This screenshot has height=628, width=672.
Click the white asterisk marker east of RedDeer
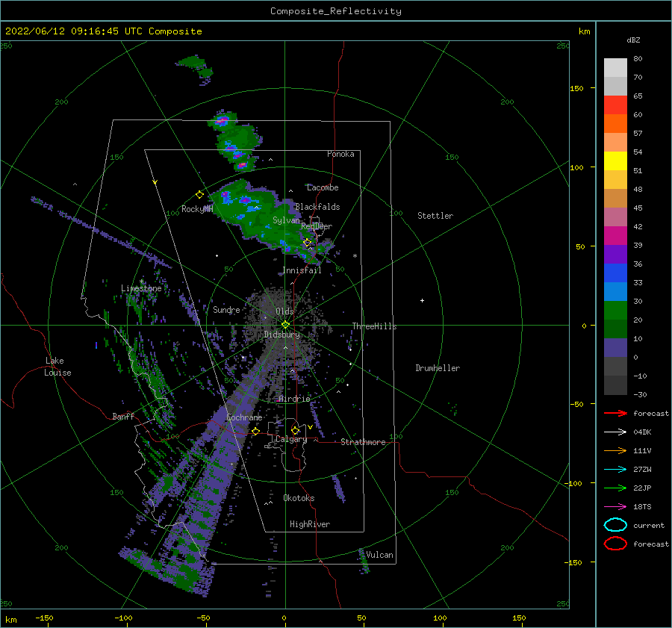[x=355, y=256]
